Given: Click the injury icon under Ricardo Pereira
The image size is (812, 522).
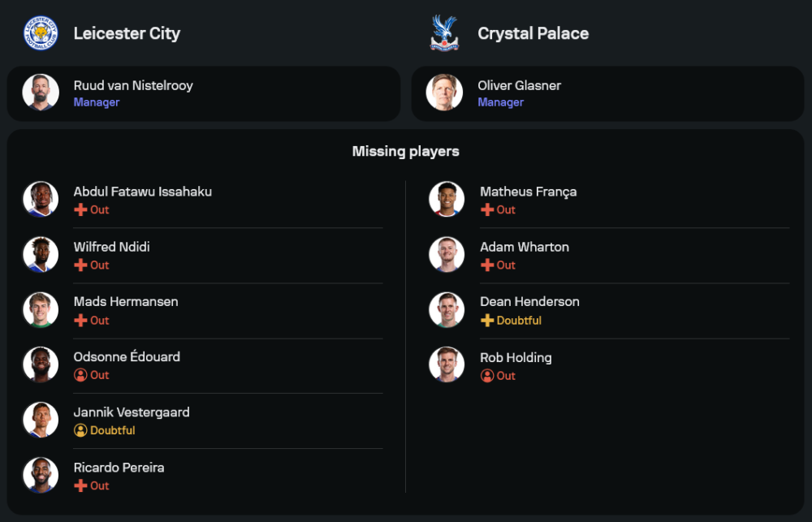Looking at the screenshot, I should (x=80, y=485).
